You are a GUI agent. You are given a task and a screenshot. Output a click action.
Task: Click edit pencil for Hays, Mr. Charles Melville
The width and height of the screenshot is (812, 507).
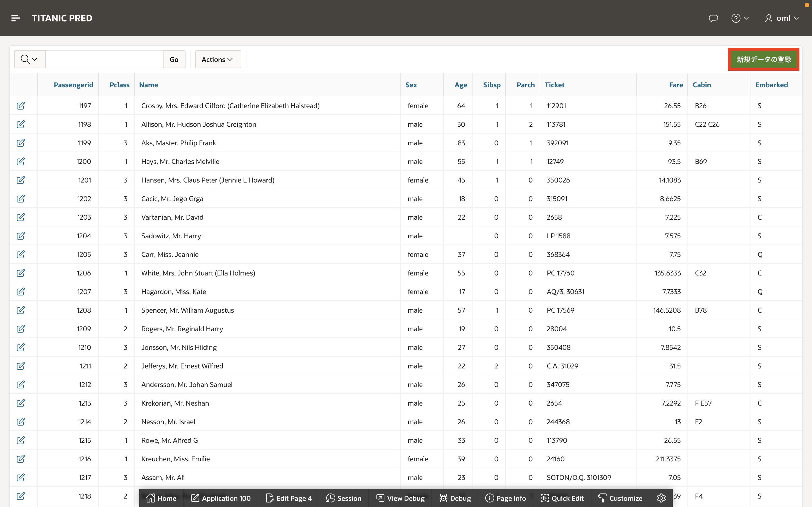pos(21,161)
